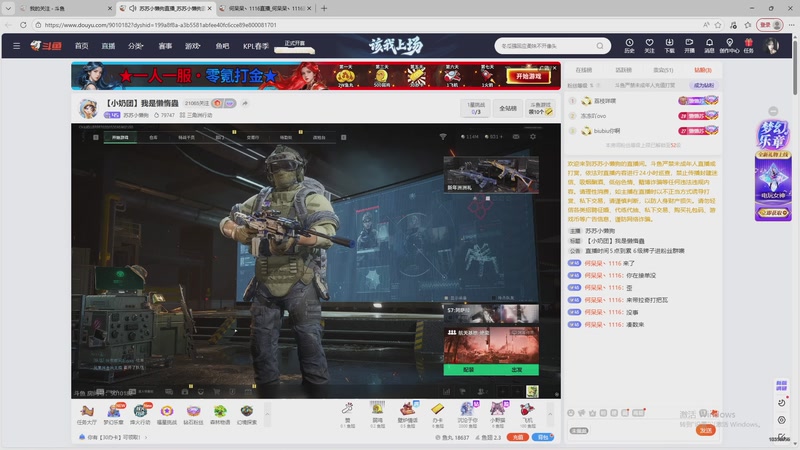Open the user avatar in header
This screenshot has height=450, width=800.
coord(771,46)
